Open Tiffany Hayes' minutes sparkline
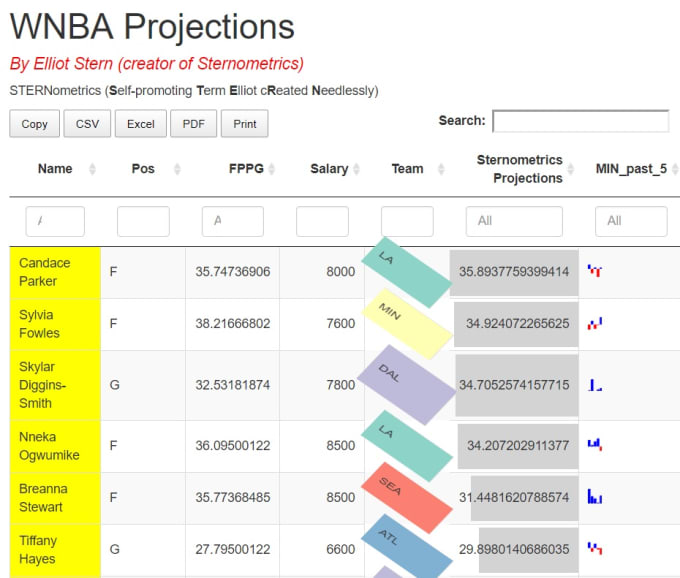The image size is (680, 578). tap(595, 549)
